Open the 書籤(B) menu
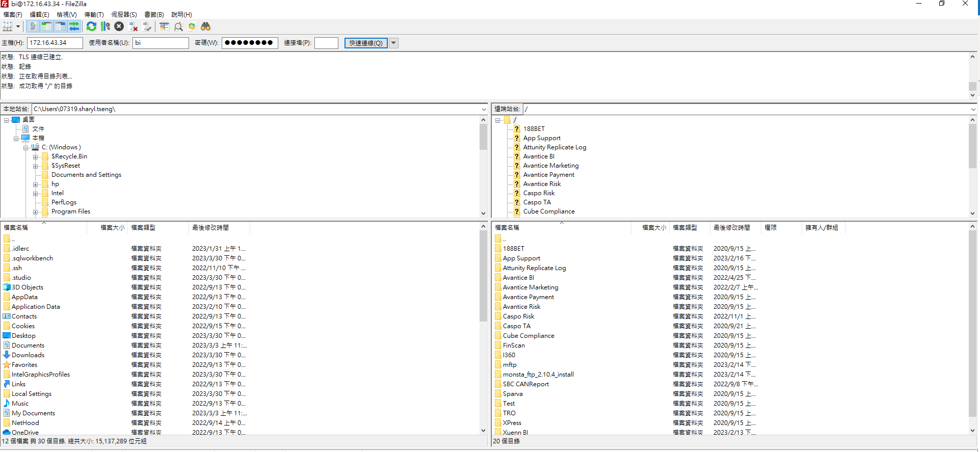 tap(154, 15)
